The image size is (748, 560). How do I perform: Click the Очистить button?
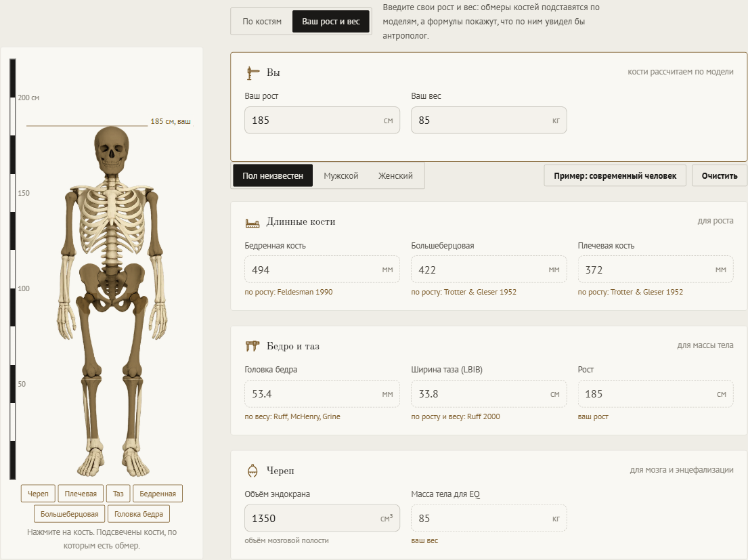(720, 175)
